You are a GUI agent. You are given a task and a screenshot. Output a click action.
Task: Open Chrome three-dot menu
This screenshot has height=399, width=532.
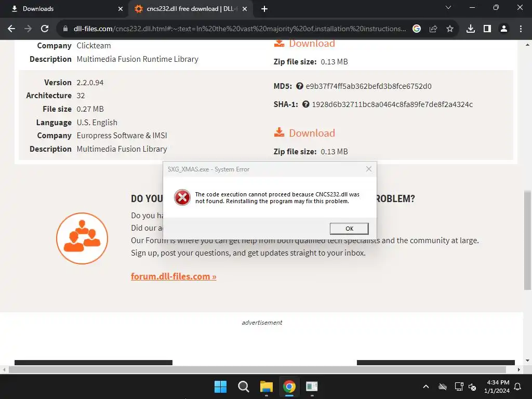pos(521,29)
